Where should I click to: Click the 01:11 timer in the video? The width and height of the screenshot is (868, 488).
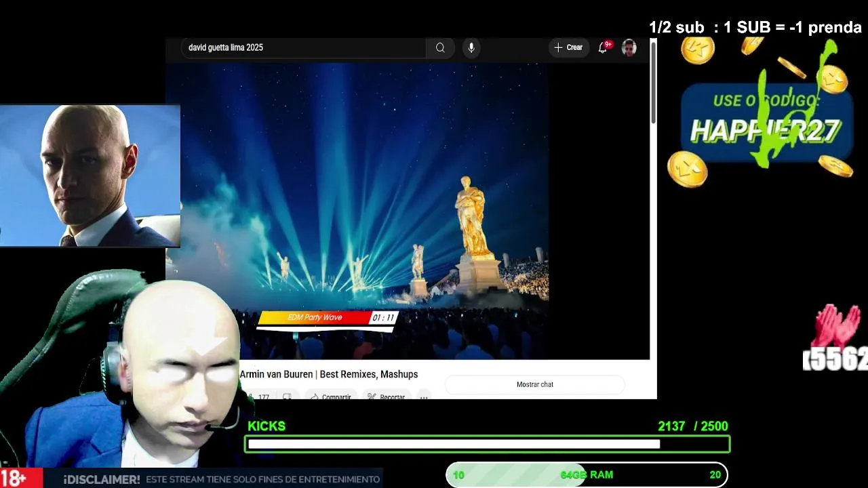click(x=383, y=317)
